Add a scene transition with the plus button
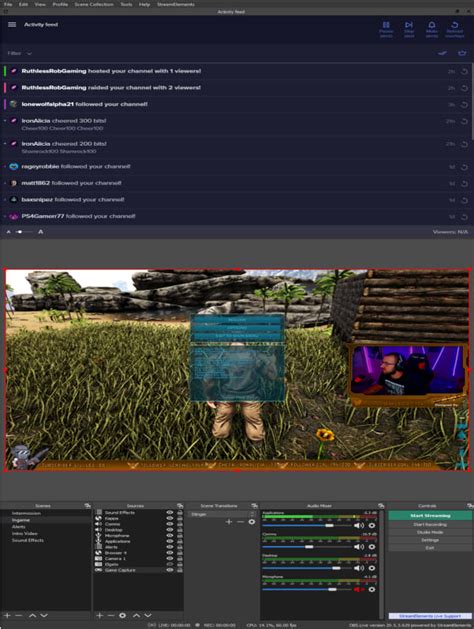The image size is (474, 629). click(229, 521)
